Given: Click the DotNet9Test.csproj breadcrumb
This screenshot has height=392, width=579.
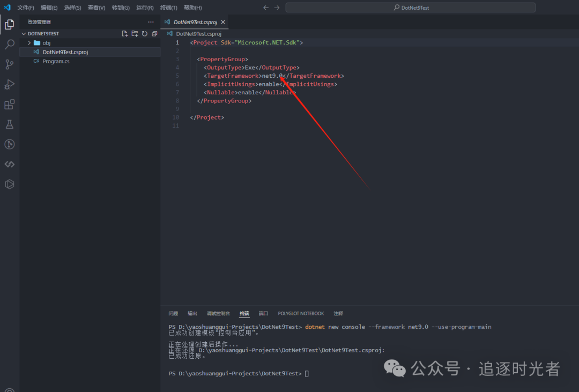Looking at the screenshot, I should 198,34.
